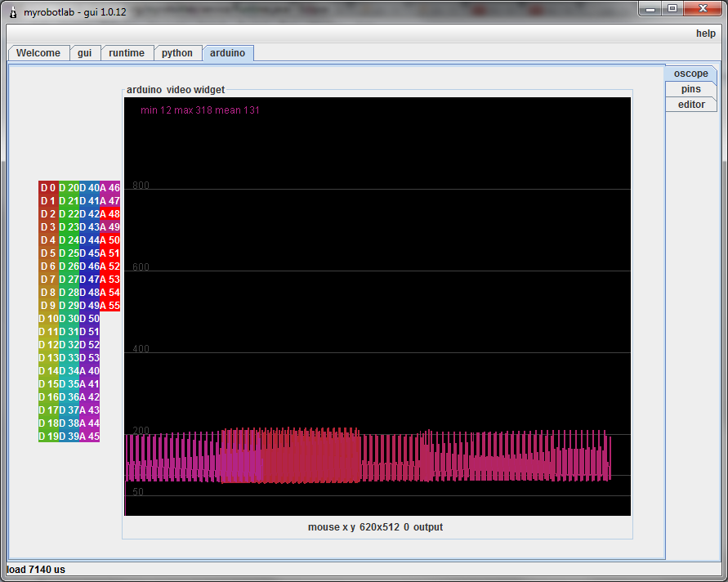The image size is (728, 582).
Task: Click the 800 grid line label
Action: pos(141,185)
